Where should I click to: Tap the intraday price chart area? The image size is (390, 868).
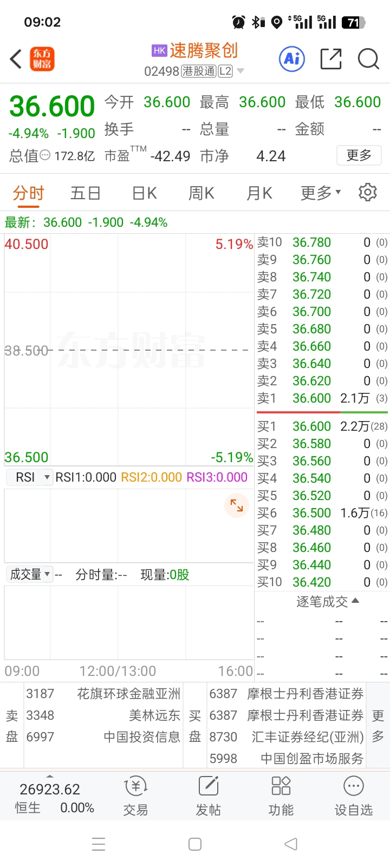coord(129,350)
